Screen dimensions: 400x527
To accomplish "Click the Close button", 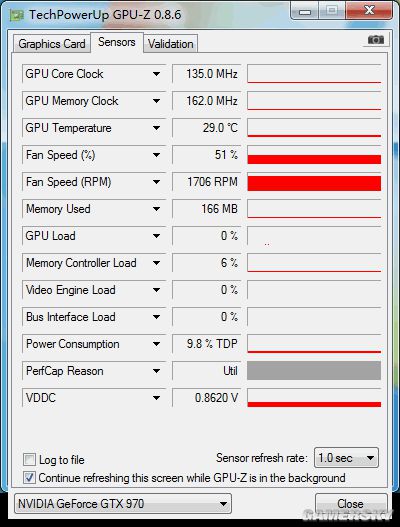I will [x=350, y=503].
